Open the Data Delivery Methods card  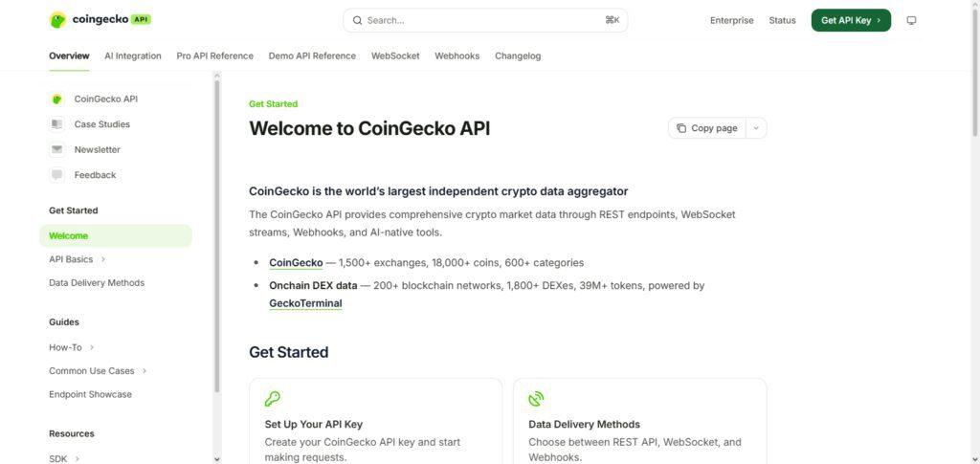pos(640,421)
